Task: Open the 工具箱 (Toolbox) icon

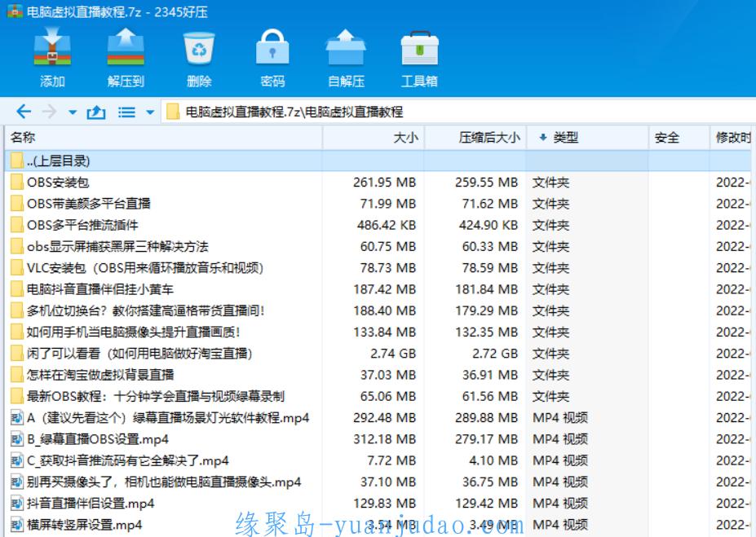Action: 419,48
